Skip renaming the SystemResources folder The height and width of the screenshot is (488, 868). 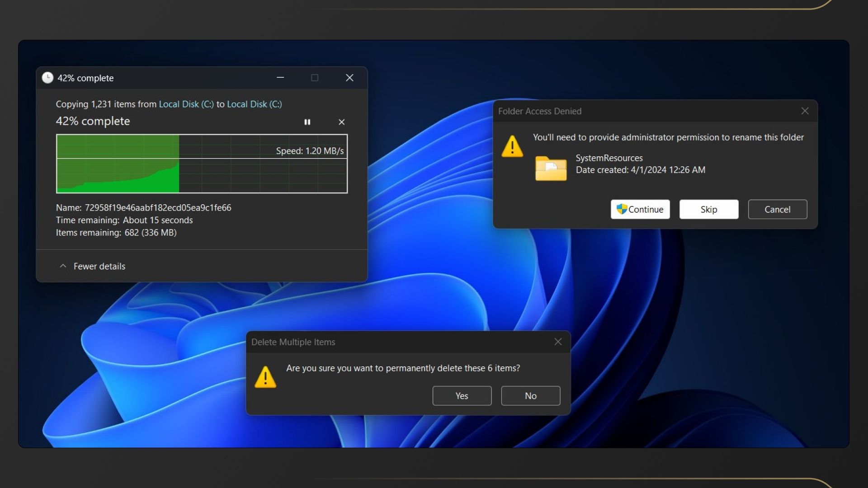coord(708,209)
